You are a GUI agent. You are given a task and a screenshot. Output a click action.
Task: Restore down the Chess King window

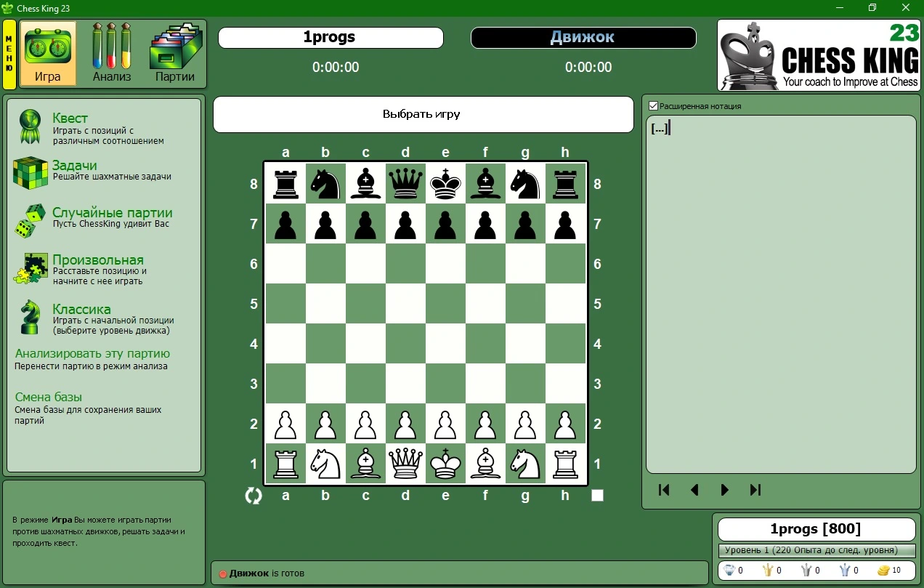[872, 7]
